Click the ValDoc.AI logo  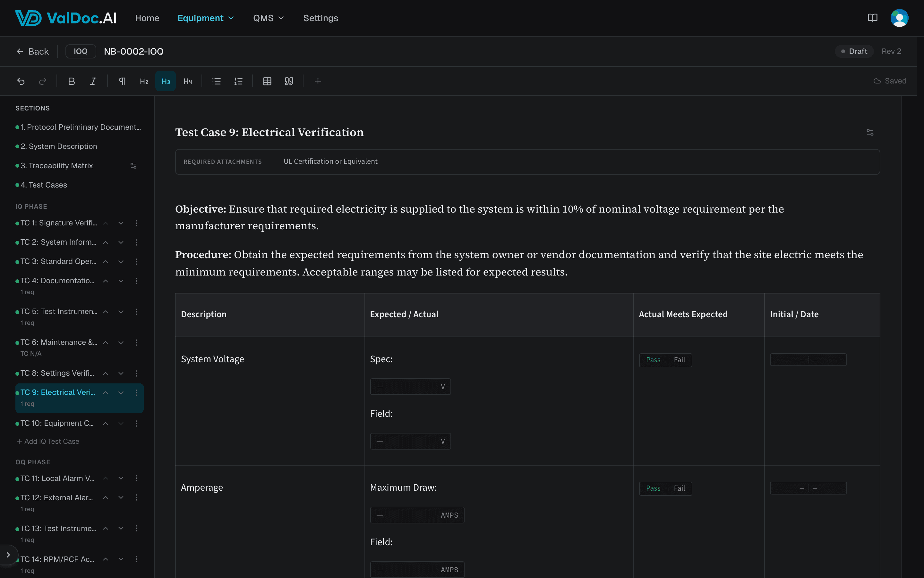pyautogui.click(x=66, y=18)
